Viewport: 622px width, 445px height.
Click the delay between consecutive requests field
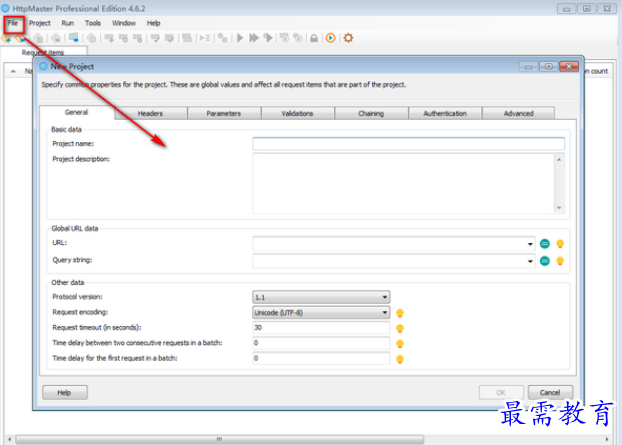click(321, 343)
